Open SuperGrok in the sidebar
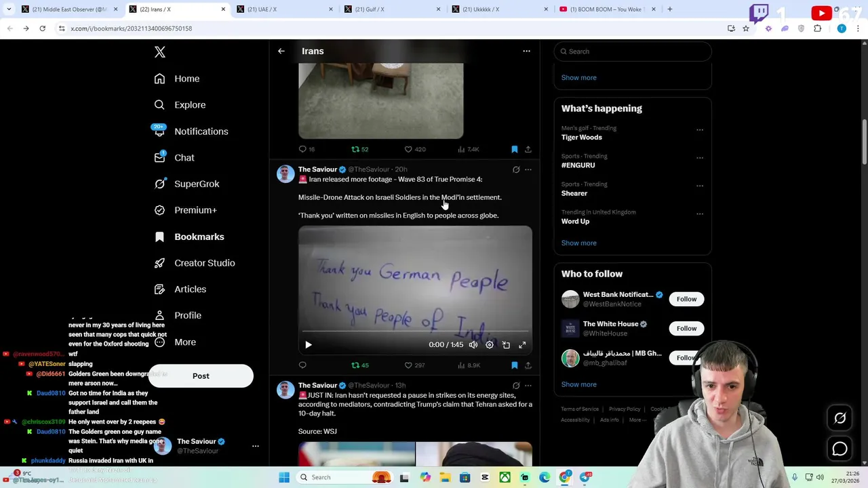 [186, 184]
